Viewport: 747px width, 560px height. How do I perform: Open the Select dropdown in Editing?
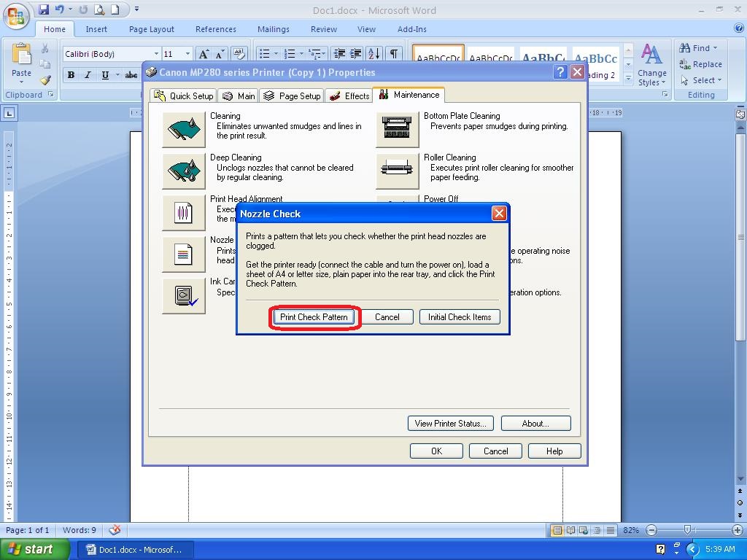(701, 80)
